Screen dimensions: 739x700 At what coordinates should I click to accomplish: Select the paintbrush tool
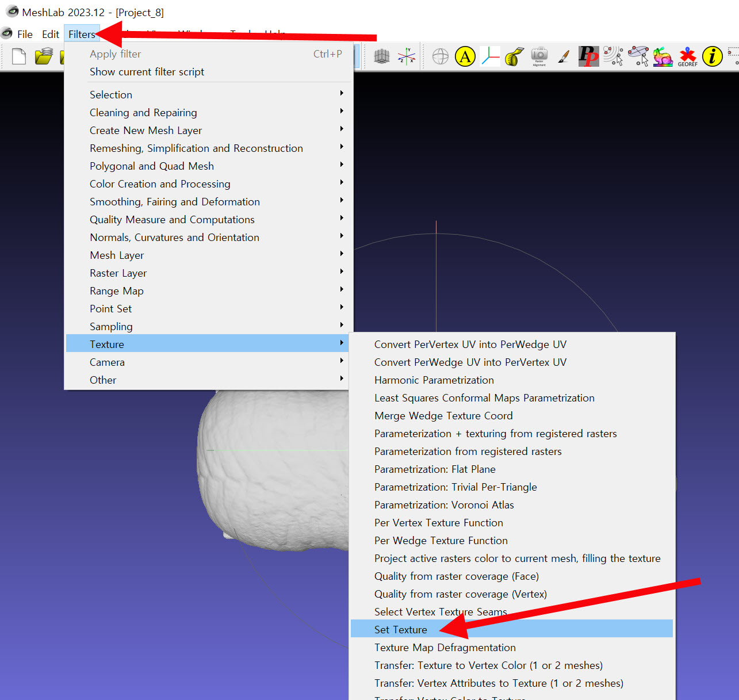tap(564, 56)
